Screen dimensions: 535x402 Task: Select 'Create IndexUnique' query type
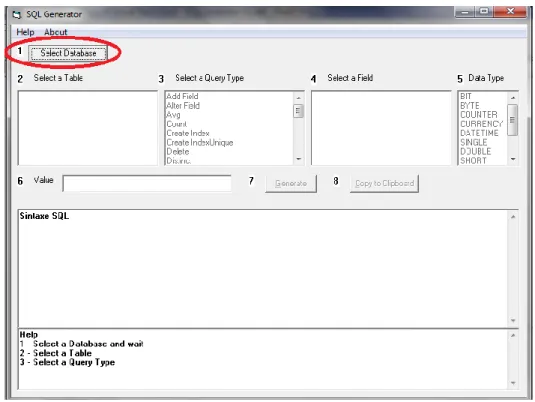[200, 142]
